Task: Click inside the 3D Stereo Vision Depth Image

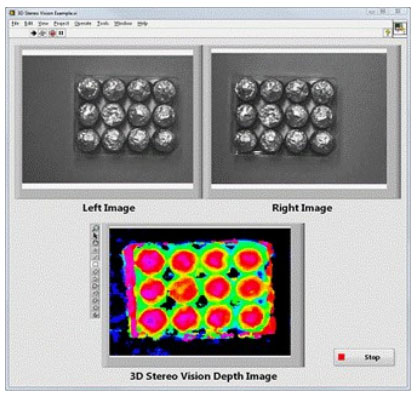Action: tap(200, 292)
